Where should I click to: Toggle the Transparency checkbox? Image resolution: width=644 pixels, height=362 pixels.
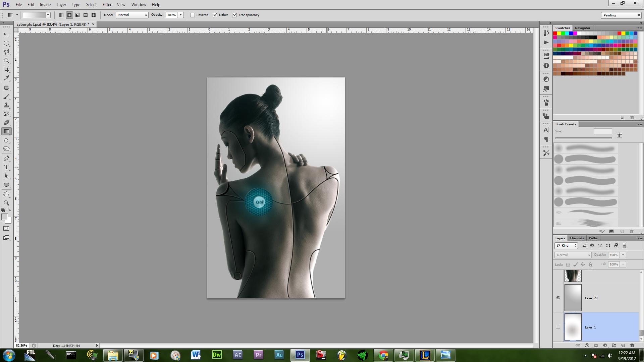tap(234, 15)
